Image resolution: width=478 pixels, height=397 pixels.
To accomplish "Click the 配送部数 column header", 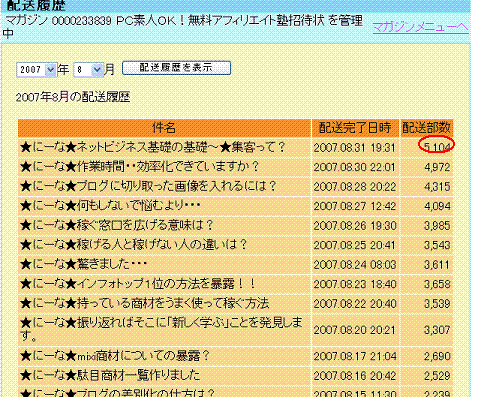I will (x=426, y=128).
